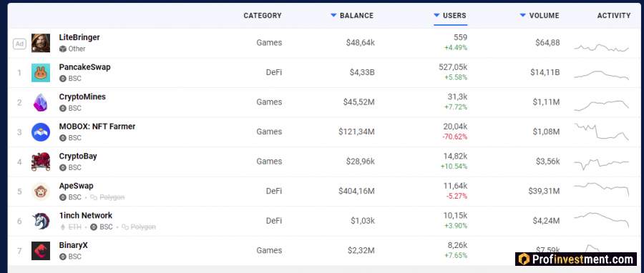Click the CryptoMines users 31,3k value
644x273 pixels.
pyautogui.click(x=457, y=96)
